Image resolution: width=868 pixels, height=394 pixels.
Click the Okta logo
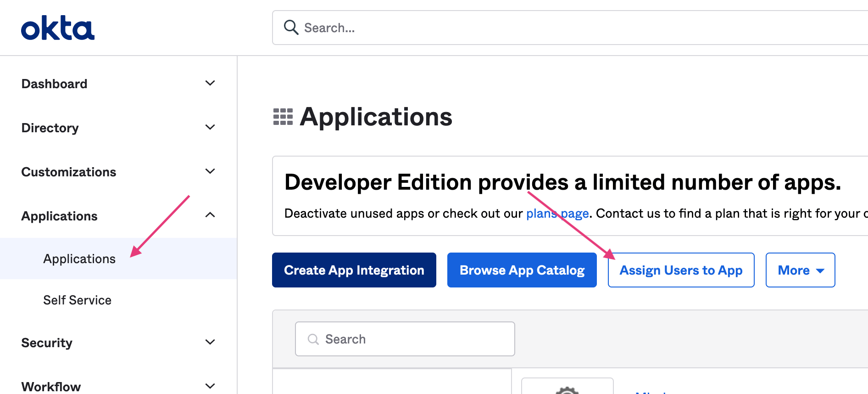[58, 28]
